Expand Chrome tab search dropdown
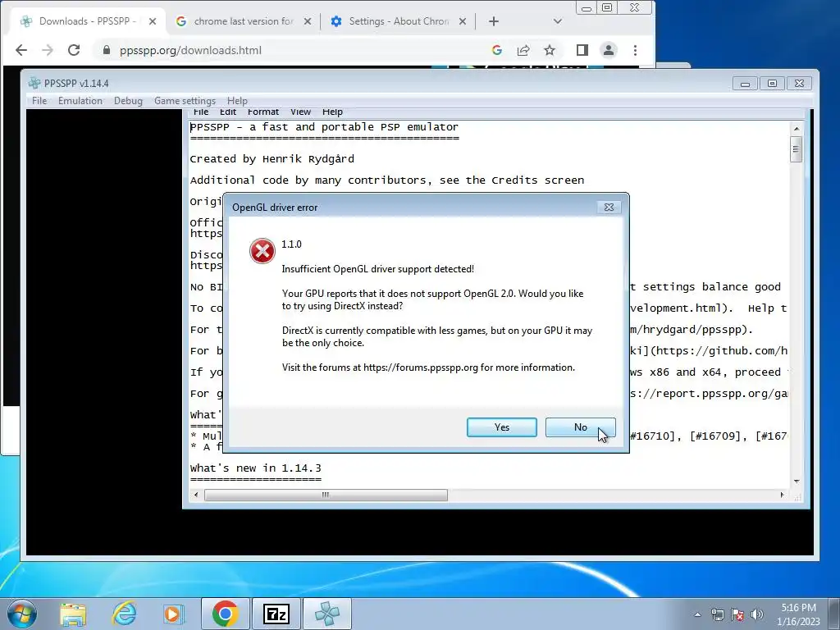The width and height of the screenshot is (840, 630). pyautogui.click(x=558, y=21)
